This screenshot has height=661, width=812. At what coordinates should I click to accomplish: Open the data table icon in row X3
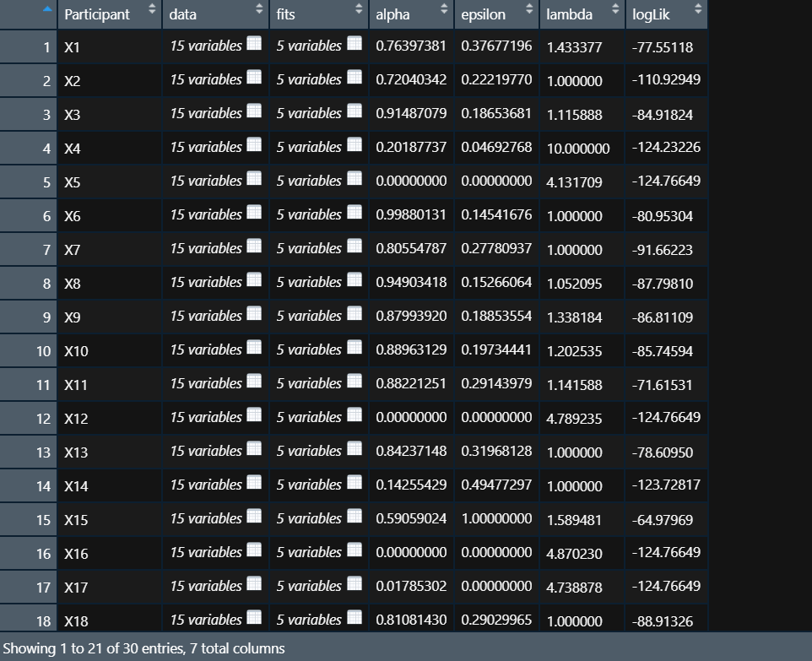point(254,111)
